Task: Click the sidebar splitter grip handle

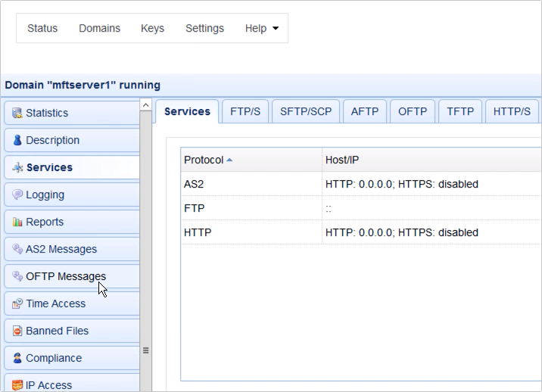Action: pyautogui.click(x=145, y=350)
